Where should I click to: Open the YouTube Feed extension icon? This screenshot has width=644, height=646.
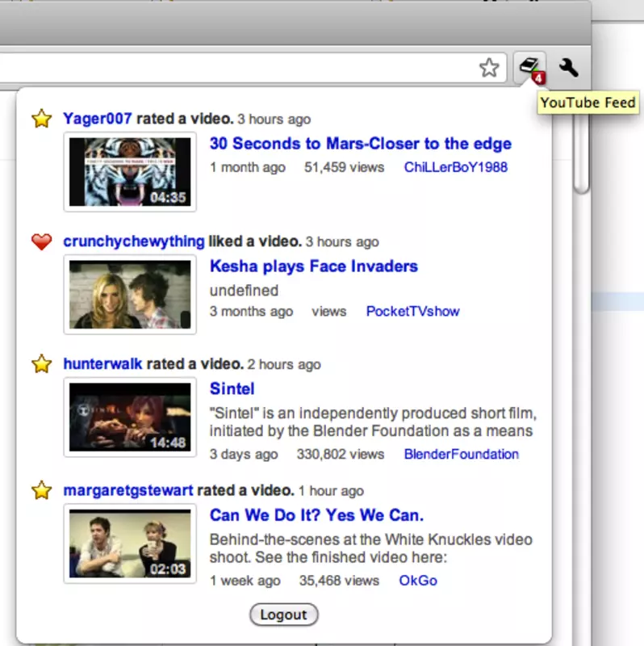click(530, 69)
